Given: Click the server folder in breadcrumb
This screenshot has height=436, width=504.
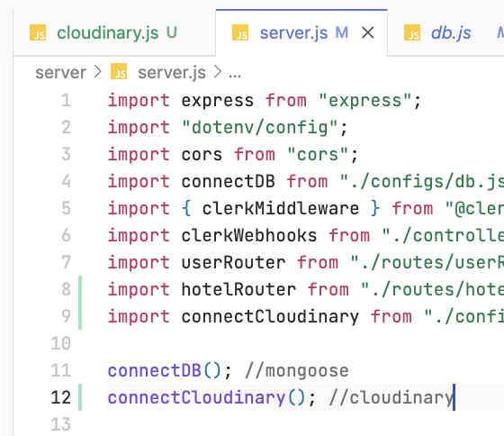Looking at the screenshot, I should [x=61, y=73].
